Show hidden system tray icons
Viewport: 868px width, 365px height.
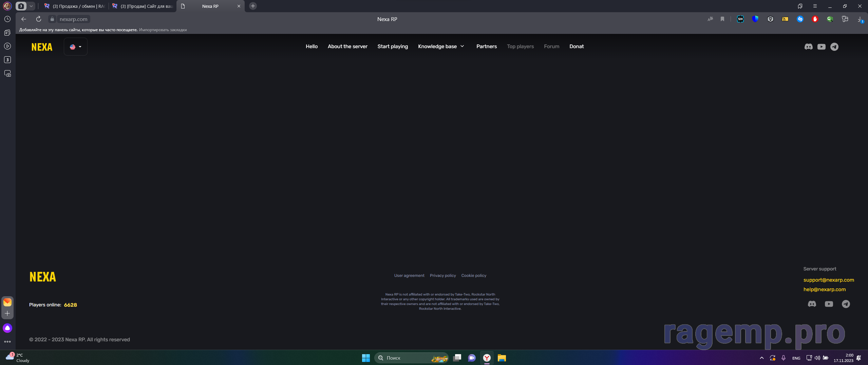[x=761, y=358]
